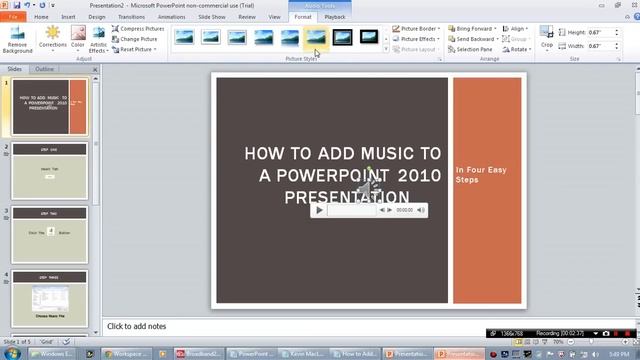Click the slide title text

[x=343, y=176]
